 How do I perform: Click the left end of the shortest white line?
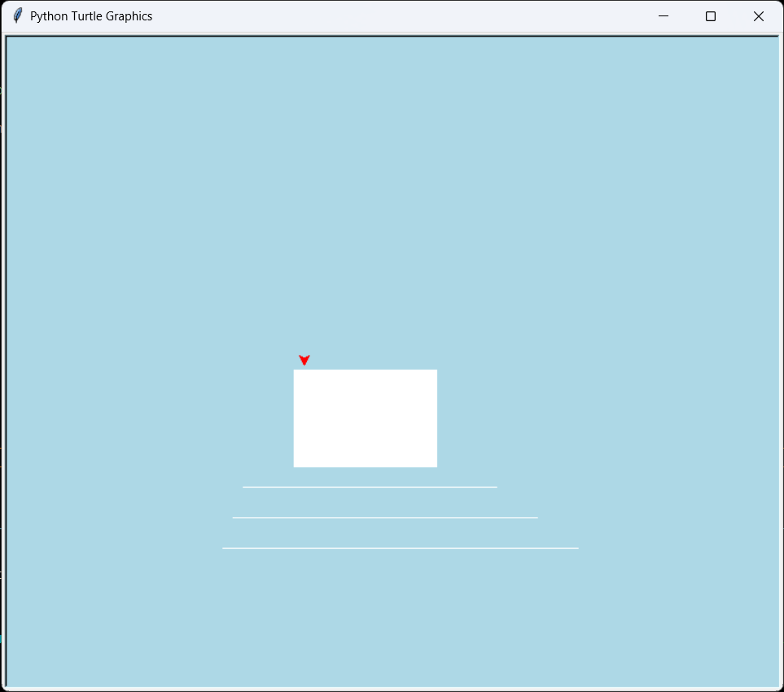[x=243, y=487]
